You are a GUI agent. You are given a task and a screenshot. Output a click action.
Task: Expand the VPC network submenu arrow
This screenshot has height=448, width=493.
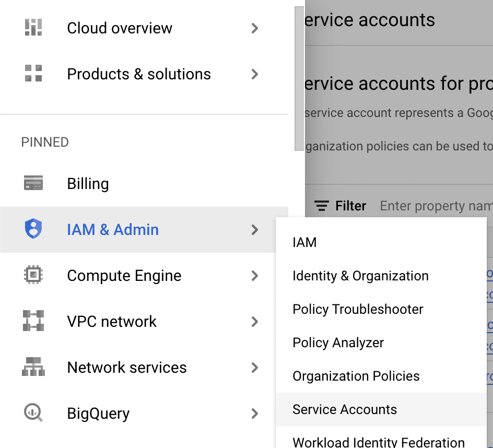pyautogui.click(x=255, y=322)
